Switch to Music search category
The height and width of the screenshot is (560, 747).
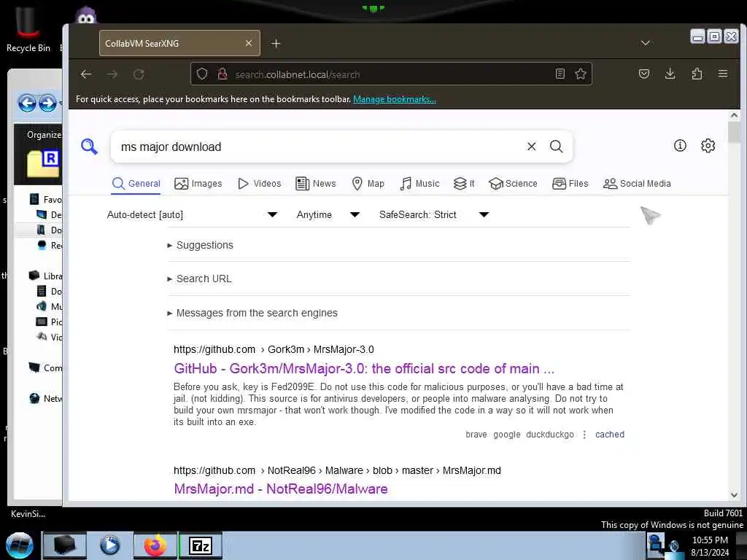tap(419, 184)
